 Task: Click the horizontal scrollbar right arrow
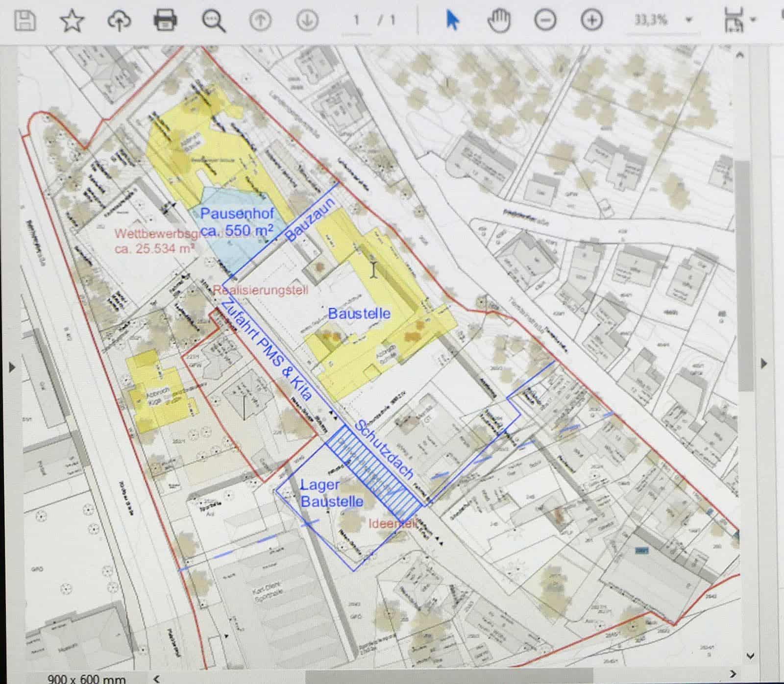pos(733,675)
